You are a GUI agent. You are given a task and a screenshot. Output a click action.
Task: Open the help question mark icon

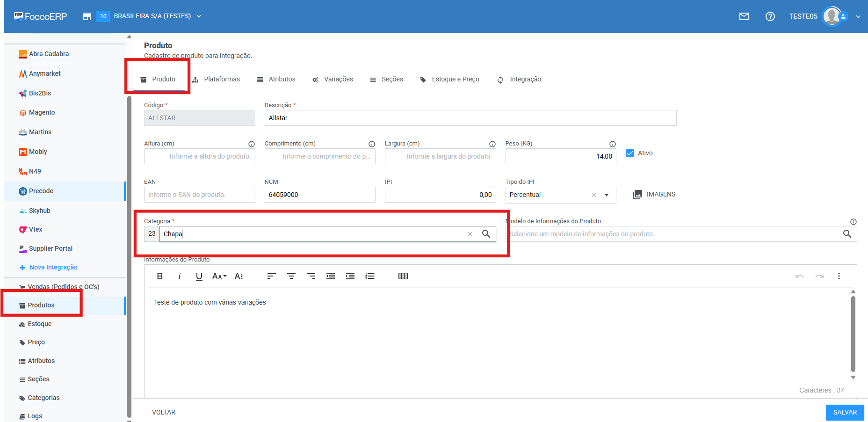click(770, 16)
